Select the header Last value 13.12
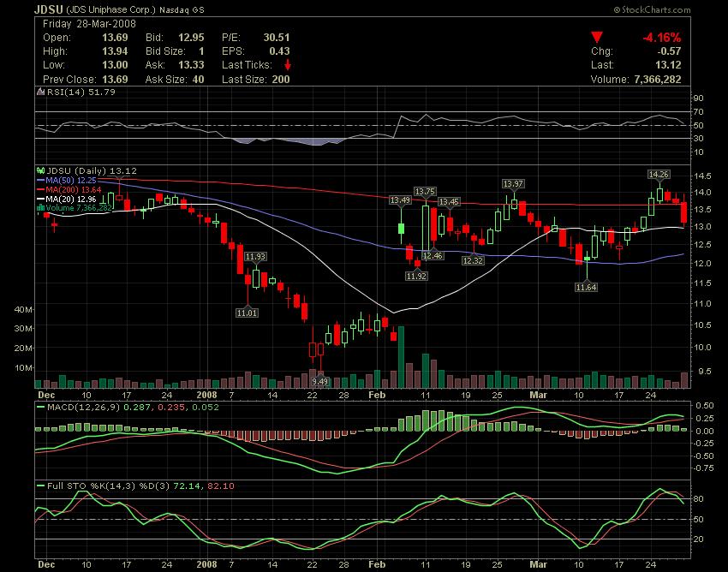 tap(669, 64)
